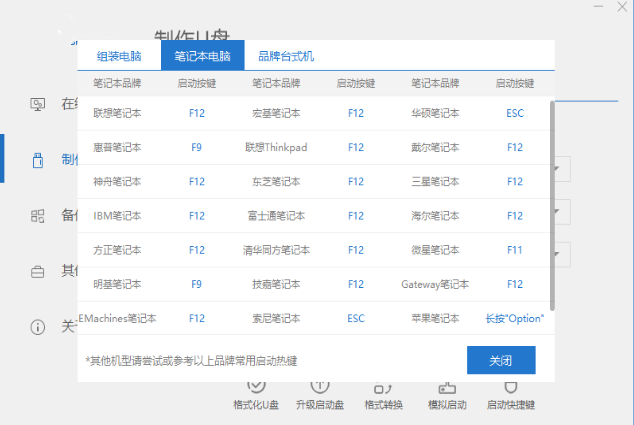Minimize the main window
The width and height of the screenshot is (634, 425).
point(598,6)
